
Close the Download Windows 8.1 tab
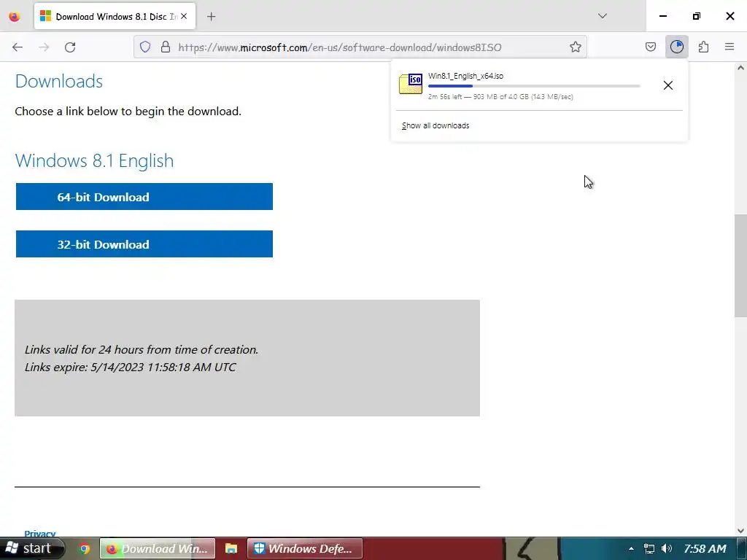pyautogui.click(x=184, y=16)
